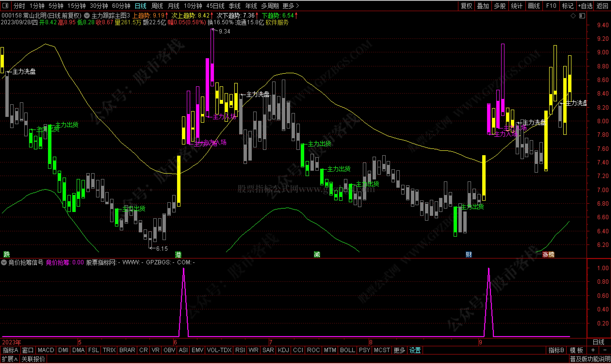Viewport: 611px width, 364px height.
Task: Click the 设置 indicator settings
Action: pyautogui.click(x=415, y=350)
